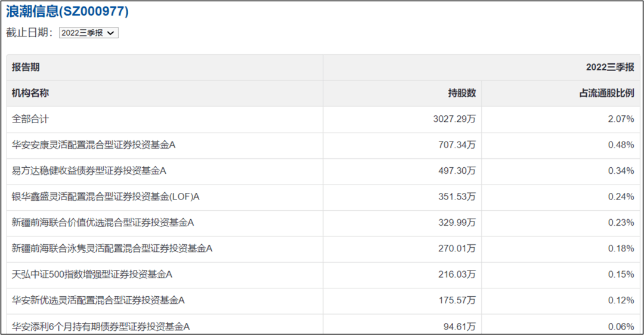Viewport: 644px width, 335px height.
Task: Click the 2022三季报 report period header
Action: [x=610, y=67]
